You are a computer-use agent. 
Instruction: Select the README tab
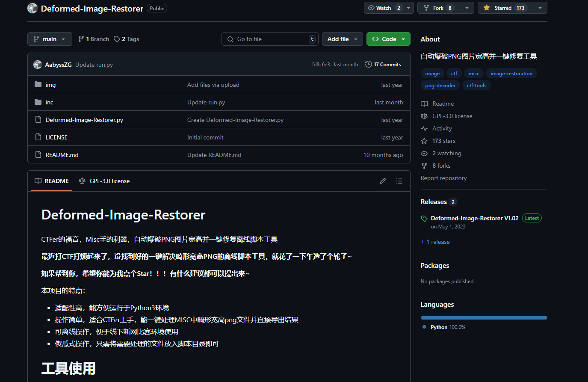52,181
